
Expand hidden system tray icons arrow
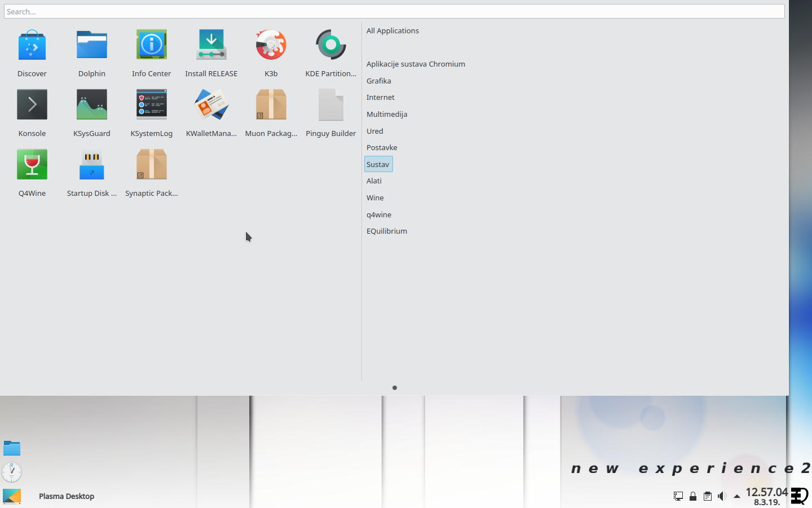[x=736, y=497]
